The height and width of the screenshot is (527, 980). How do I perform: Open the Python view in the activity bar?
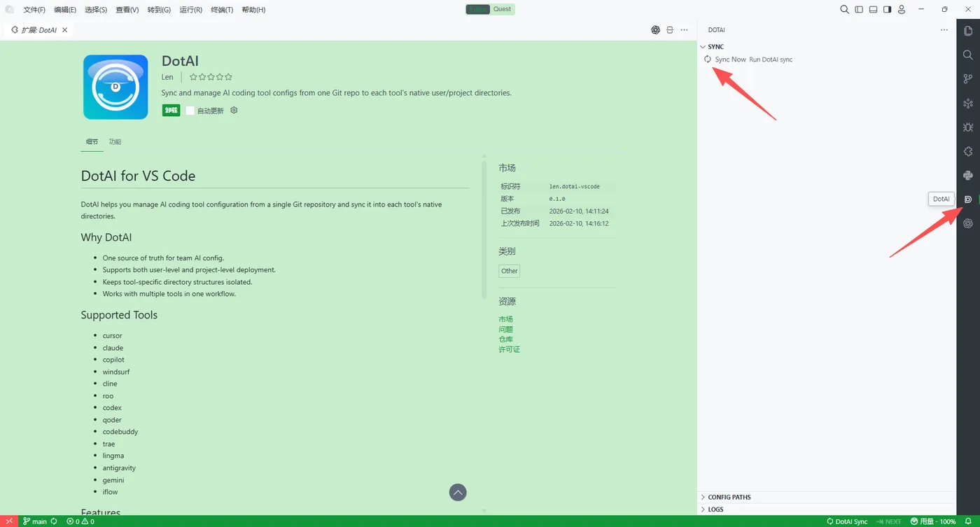coord(968,175)
